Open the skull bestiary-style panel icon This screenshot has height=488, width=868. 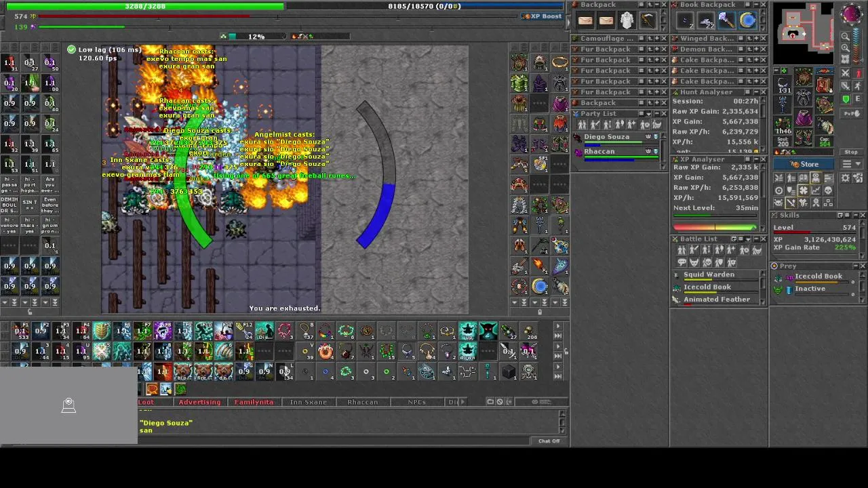point(828,190)
